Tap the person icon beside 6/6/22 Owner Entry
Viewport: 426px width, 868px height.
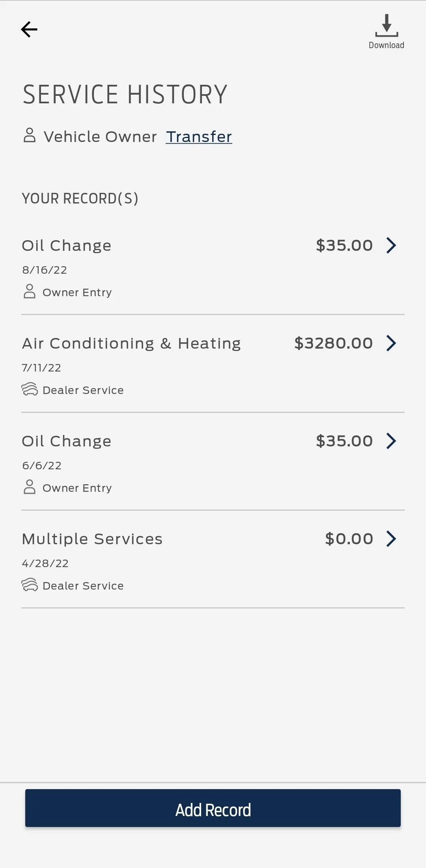(x=30, y=487)
